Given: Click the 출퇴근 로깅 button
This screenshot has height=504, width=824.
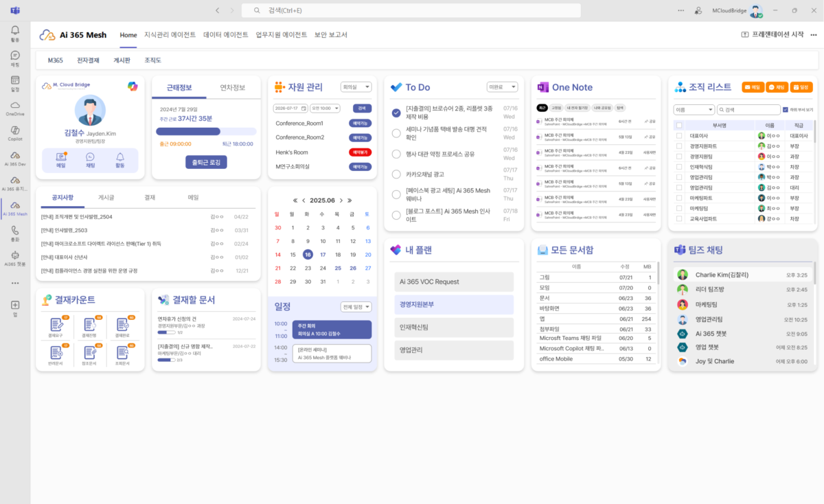Looking at the screenshot, I should point(206,162).
